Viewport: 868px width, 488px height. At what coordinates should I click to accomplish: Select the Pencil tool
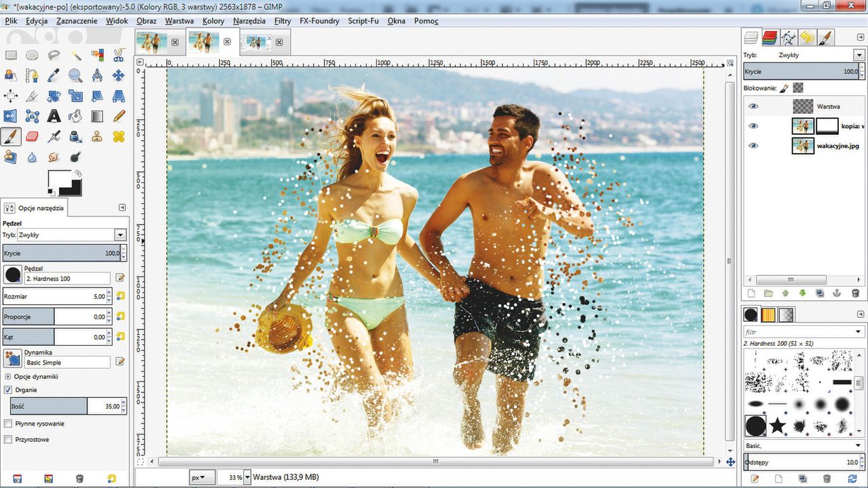coord(119,116)
